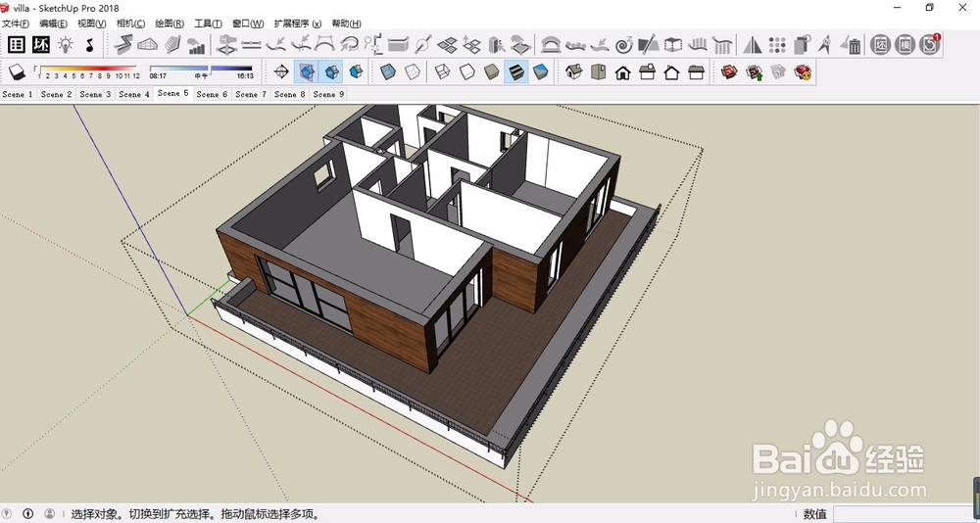Click the Section Plane tool icon
980x523 pixels.
(281, 71)
